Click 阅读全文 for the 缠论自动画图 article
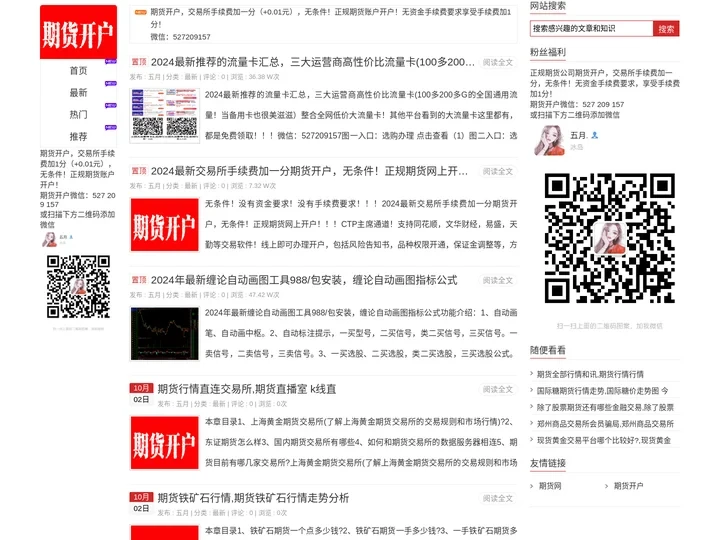This screenshot has height=540, width=720. coord(497,280)
